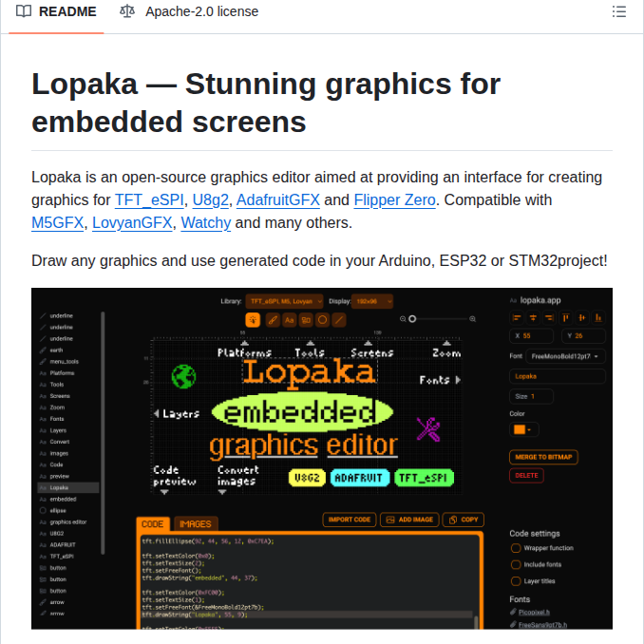Open the FreeMonoBold12pt7 font dropdown

(565, 356)
